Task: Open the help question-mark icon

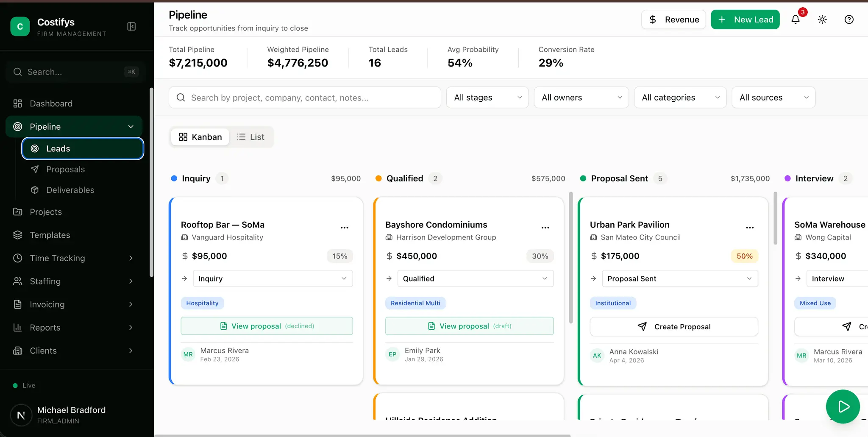Action: tap(849, 19)
